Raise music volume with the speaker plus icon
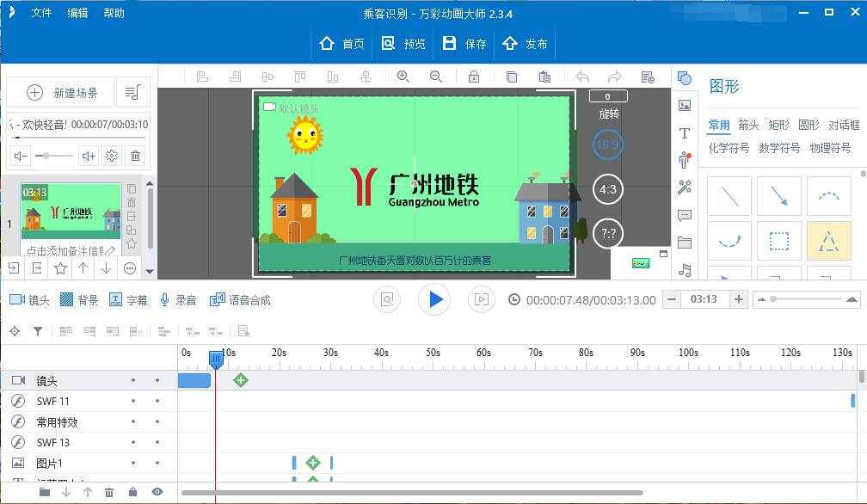Screen dimensions: 867x504 [89, 156]
